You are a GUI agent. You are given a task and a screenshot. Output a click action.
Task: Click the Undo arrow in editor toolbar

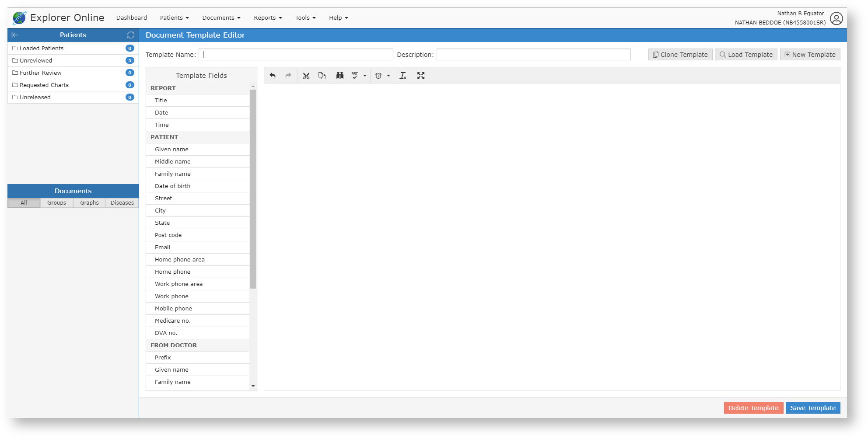pos(273,76)
